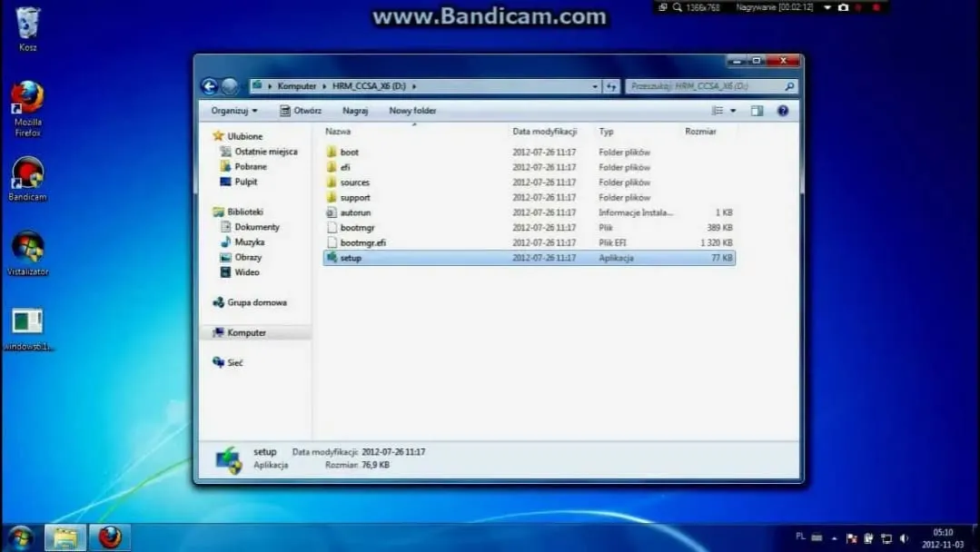The height and width of the screenshot is (552, 980).
Task: Open Organizuj dropdown menu
Action: coord(233,111)
